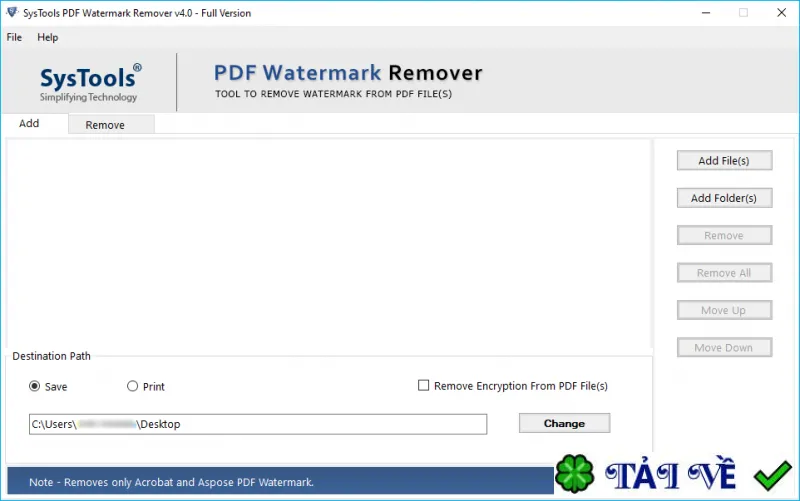This screenshot has width=800, height=501.
Task: Click the destination path text field
Action: coord(258,424)
